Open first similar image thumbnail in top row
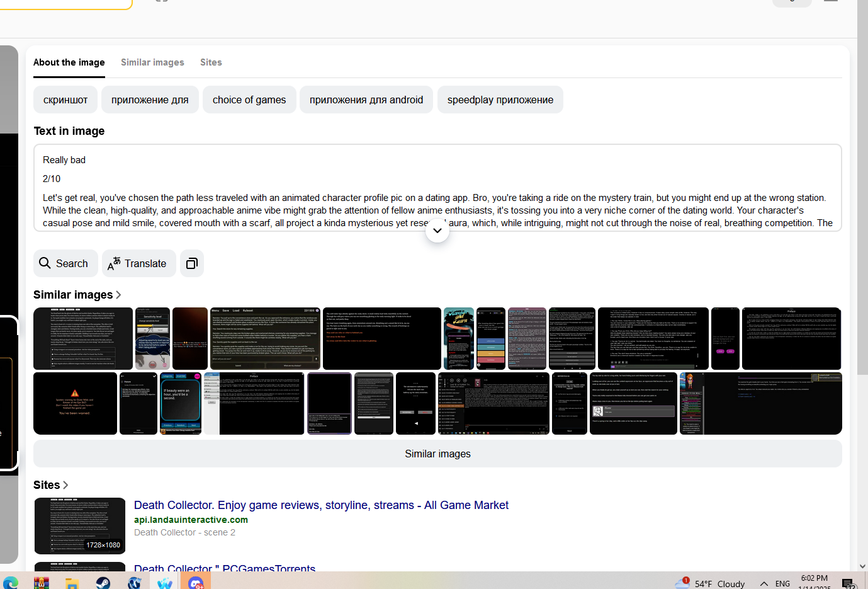 [x=83, y=338]
